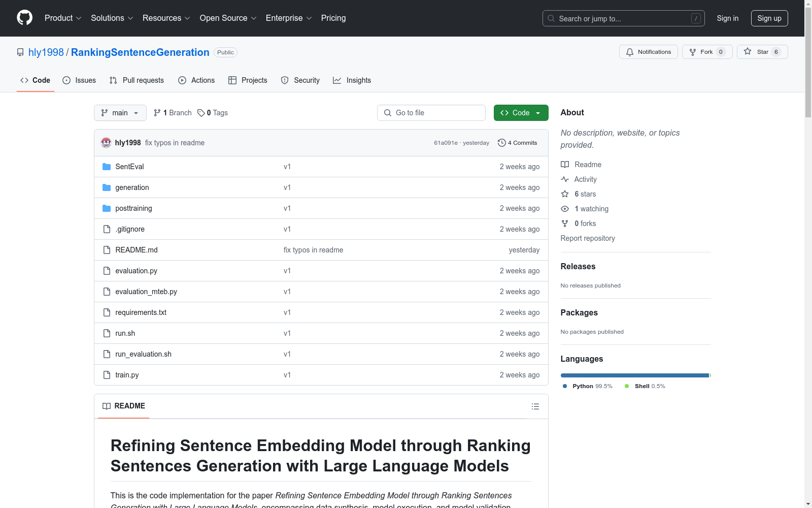
Task: Click the Search or jump to box
Action: [624, 18]
